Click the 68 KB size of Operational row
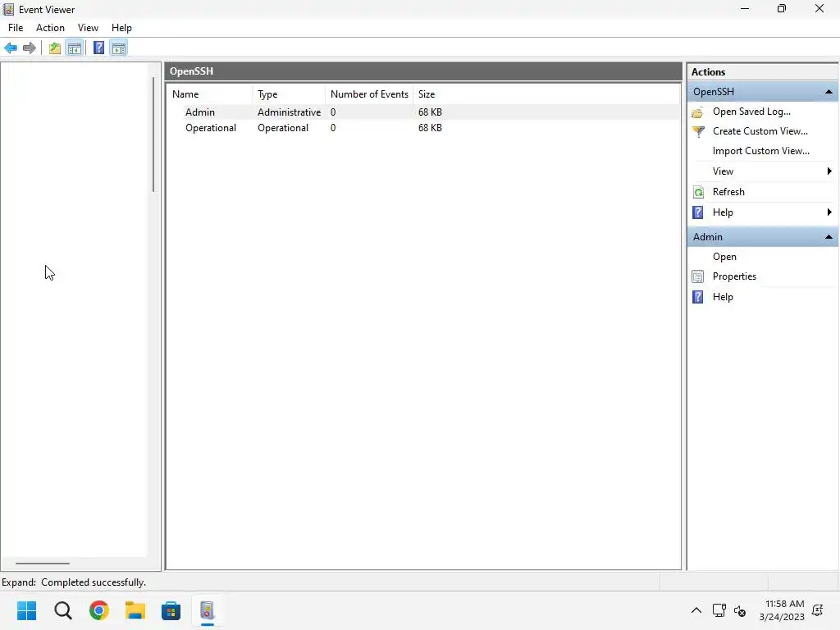 (430, 128)
